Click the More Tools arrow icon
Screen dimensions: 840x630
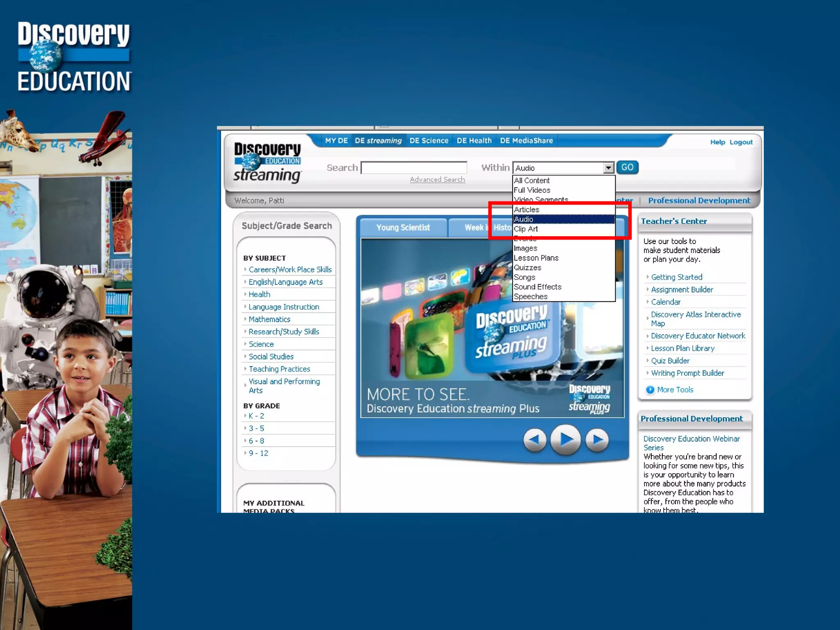click(x=650, y=390)
